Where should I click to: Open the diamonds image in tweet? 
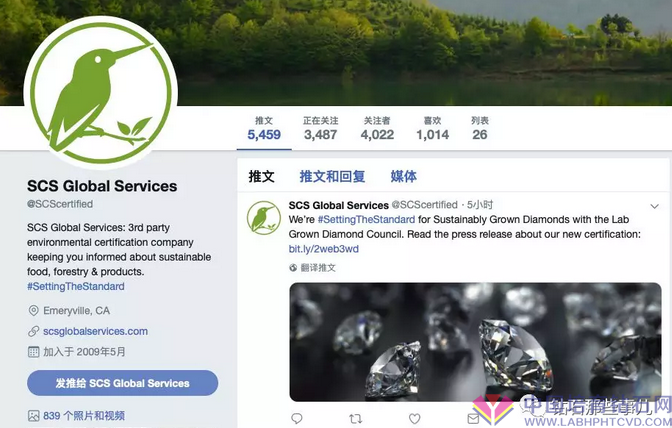[x=475, y=342]
